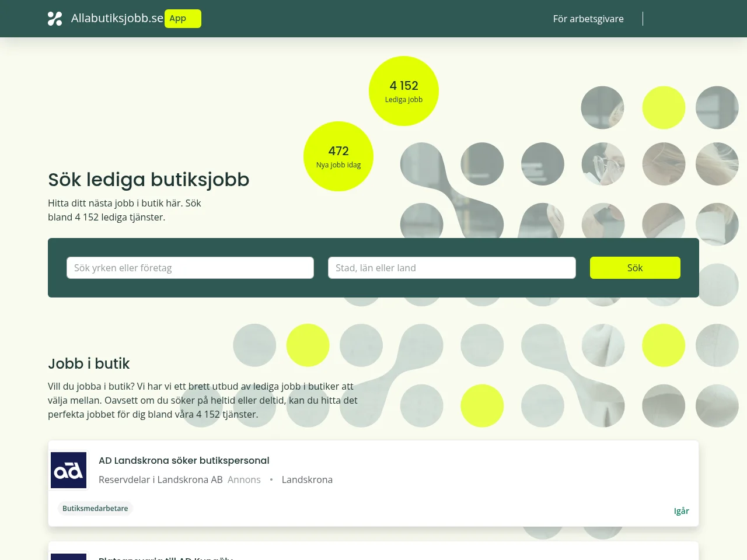Click the '4 152 Lediga jobb' circle
This screenshot has height=560, width=747.
click(404, 91)
